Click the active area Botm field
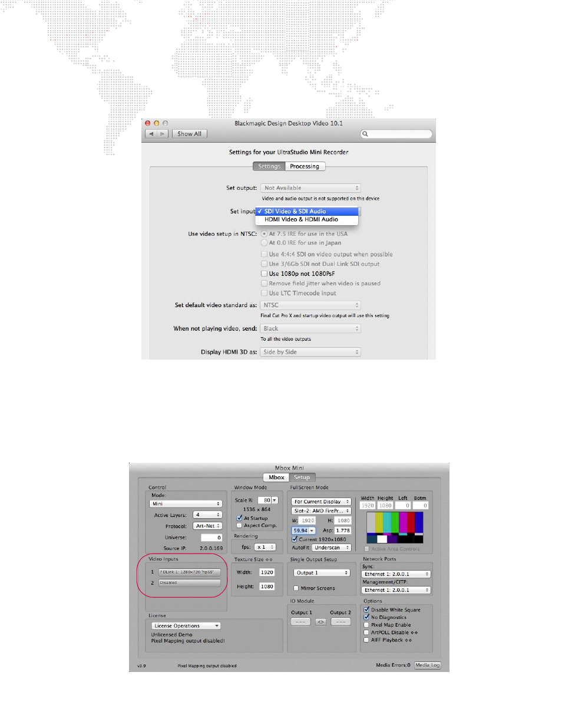 point(421,506)
